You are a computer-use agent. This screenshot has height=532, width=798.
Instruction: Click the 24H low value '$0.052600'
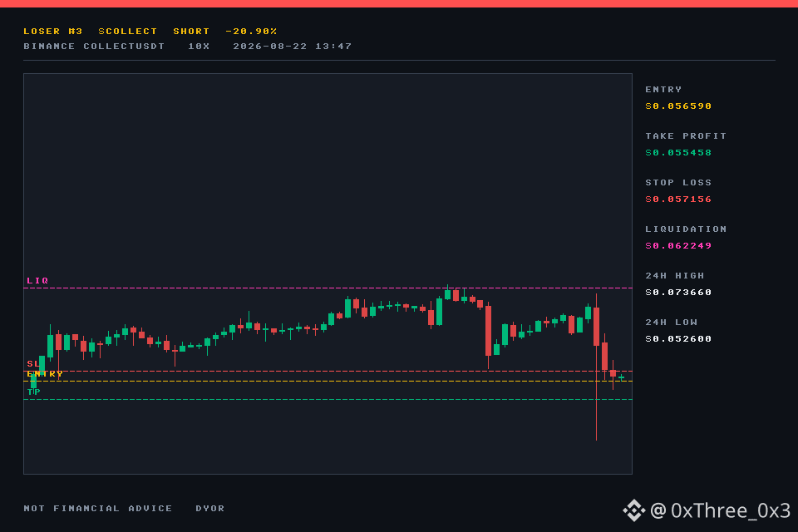point(678,339)
